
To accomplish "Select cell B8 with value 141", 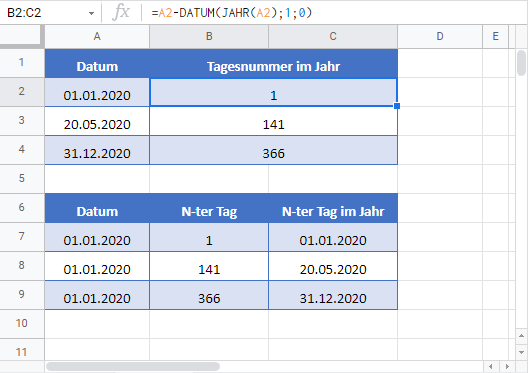I will 209,267.
